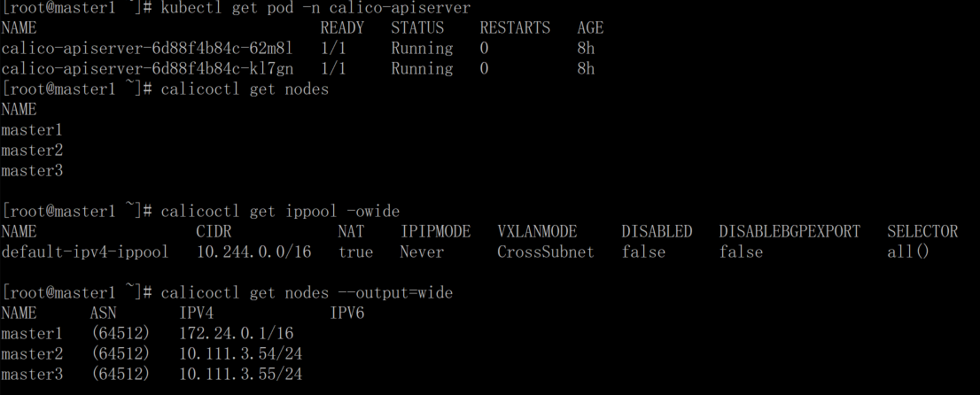Click Running status of the 62m8l pod
Screen dimensions: 980x395
coord(422,48)
